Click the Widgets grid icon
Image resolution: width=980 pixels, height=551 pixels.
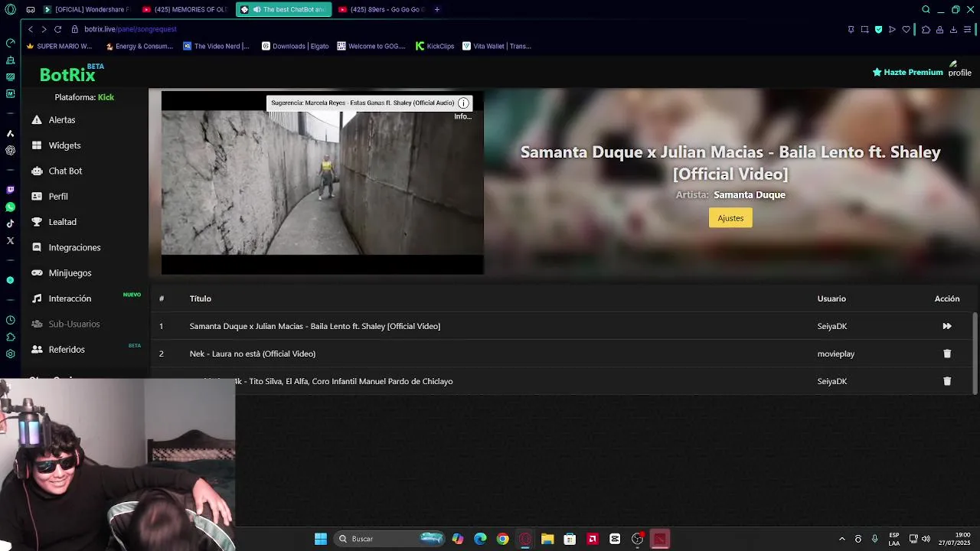(37, 145)
